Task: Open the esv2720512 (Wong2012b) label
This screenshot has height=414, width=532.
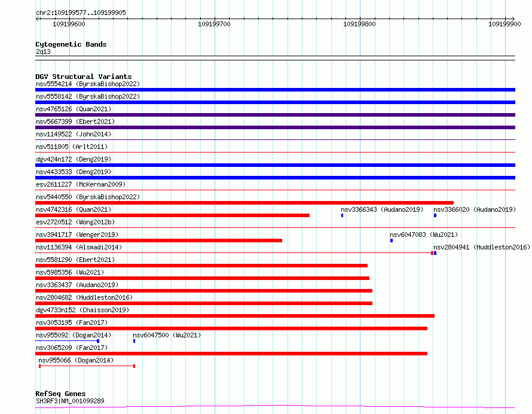Action: [x=75, y=222]
